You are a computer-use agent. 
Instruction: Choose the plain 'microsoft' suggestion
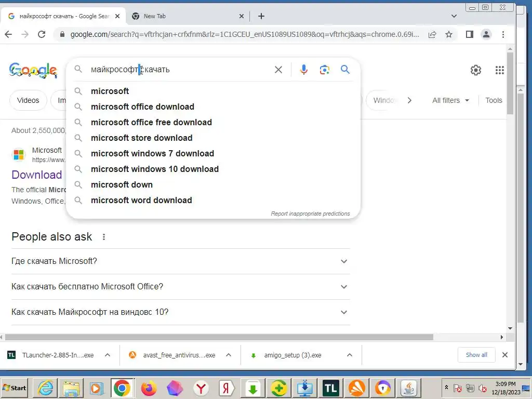pos(213,91)
